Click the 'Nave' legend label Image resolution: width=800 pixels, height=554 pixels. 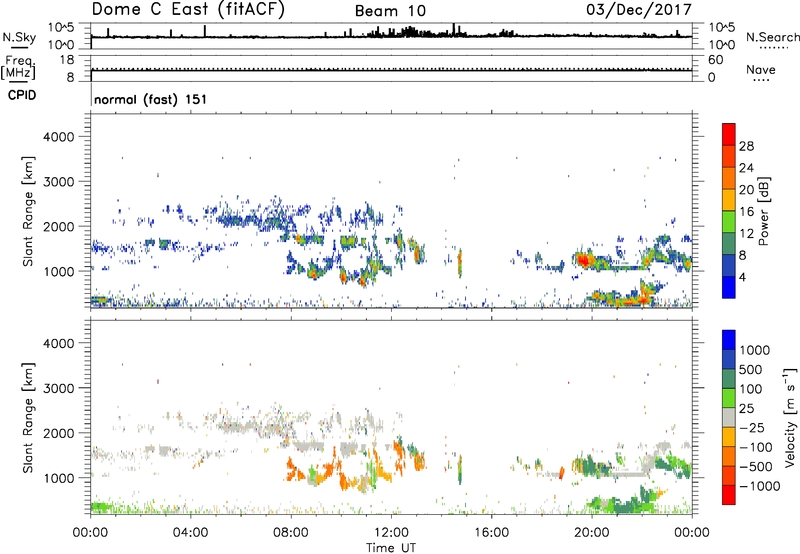click(x=761, y=70)
